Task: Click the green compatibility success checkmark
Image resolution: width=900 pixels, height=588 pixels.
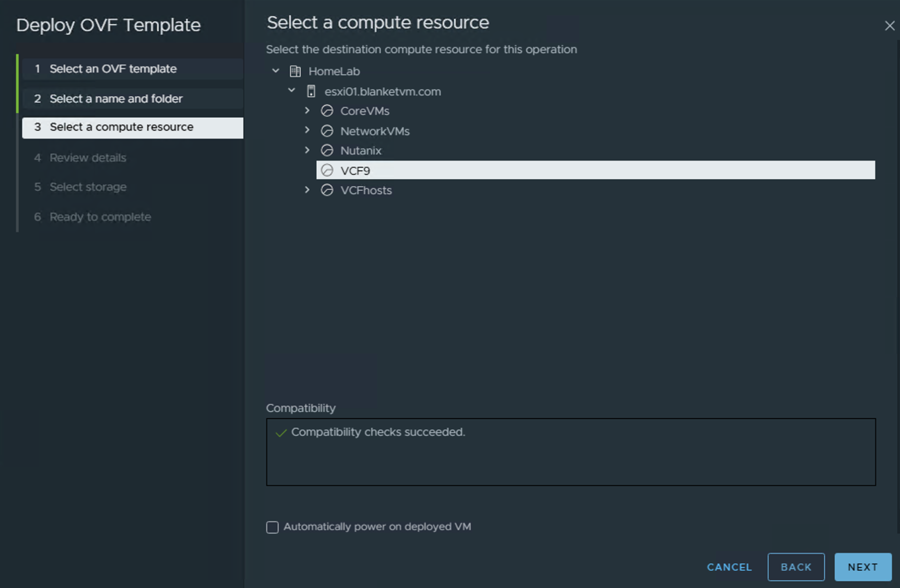Action: coord(281,432)
